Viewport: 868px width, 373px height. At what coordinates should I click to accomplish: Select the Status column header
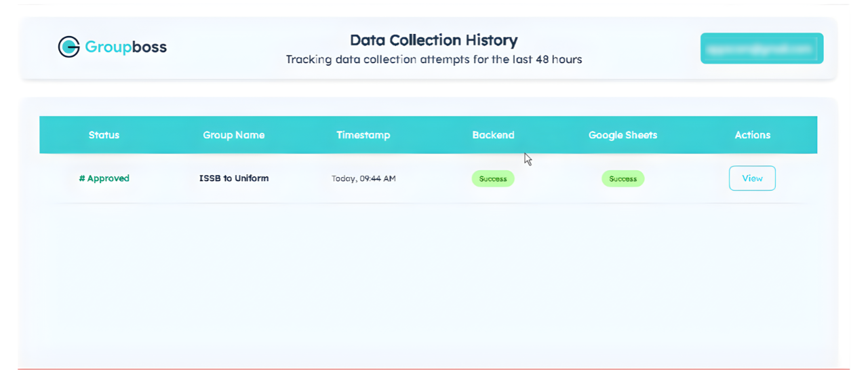point(104,135)
